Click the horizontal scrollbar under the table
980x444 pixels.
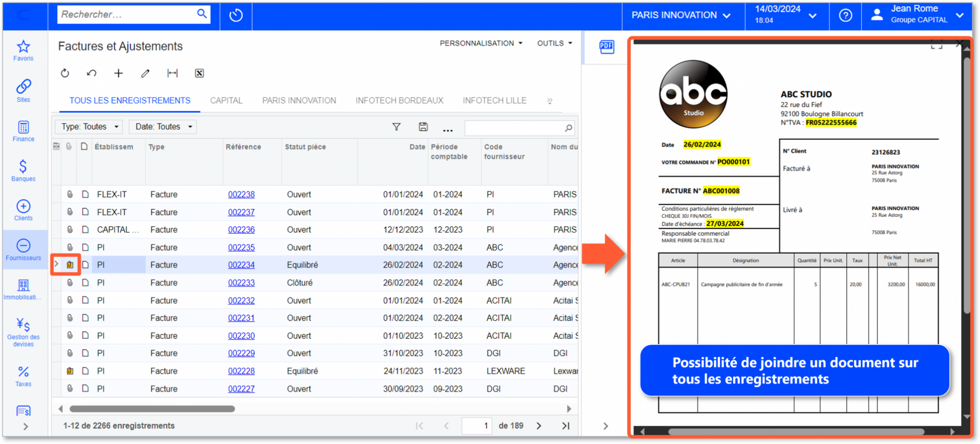(152, 409)
